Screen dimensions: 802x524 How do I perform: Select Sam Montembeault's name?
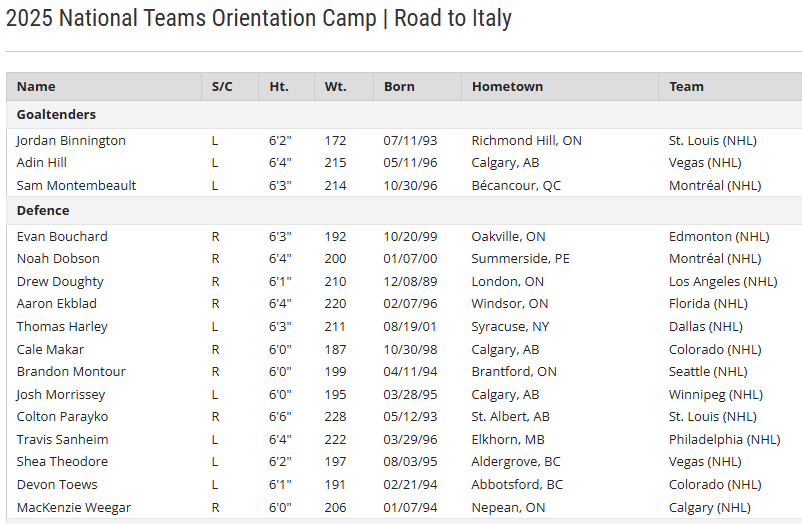[x=76, y=186]
